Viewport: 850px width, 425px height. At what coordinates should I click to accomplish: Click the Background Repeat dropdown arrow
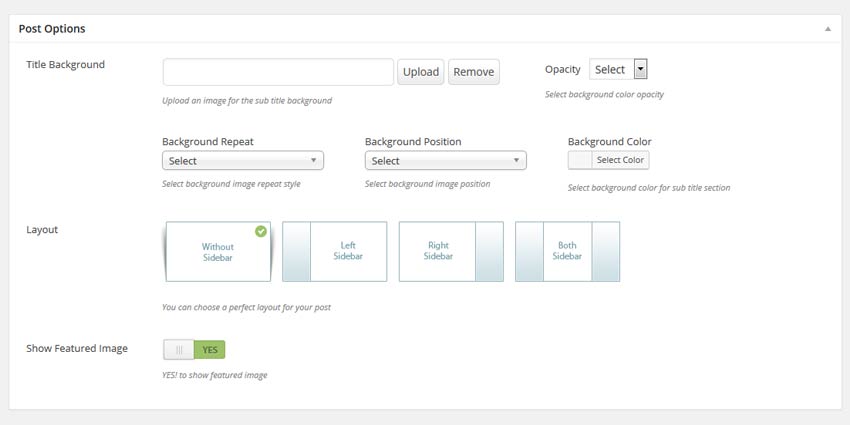coord(313,160)
